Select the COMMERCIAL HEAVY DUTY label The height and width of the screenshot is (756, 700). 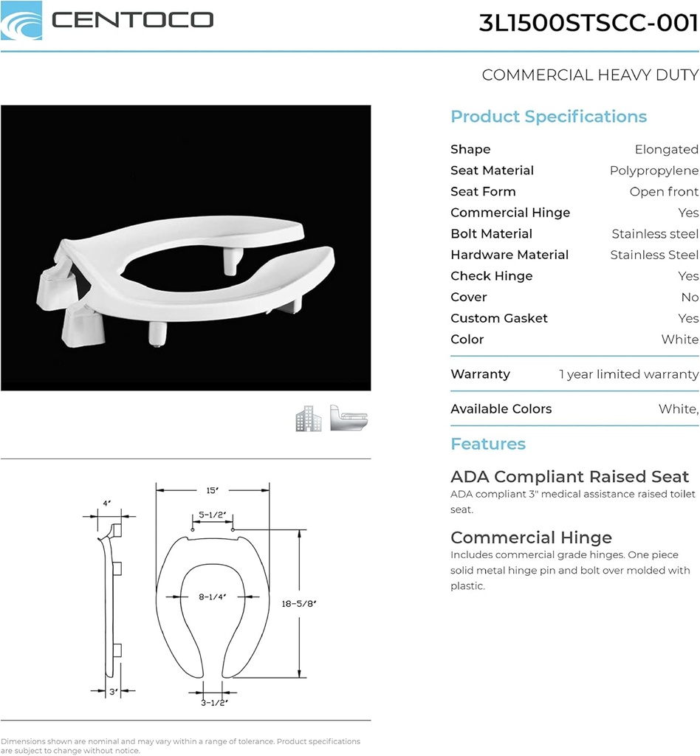[590, 75]
